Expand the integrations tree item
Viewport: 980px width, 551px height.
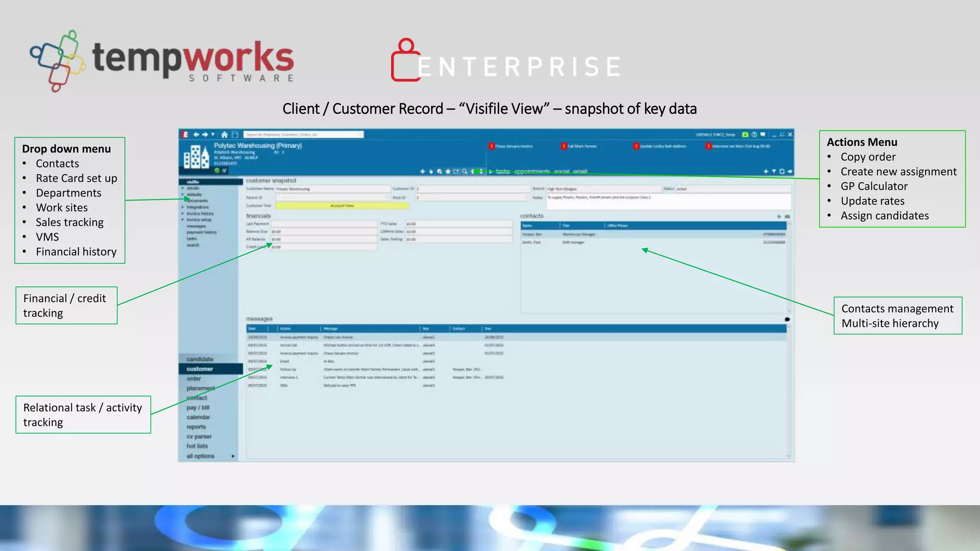point(182,207)
